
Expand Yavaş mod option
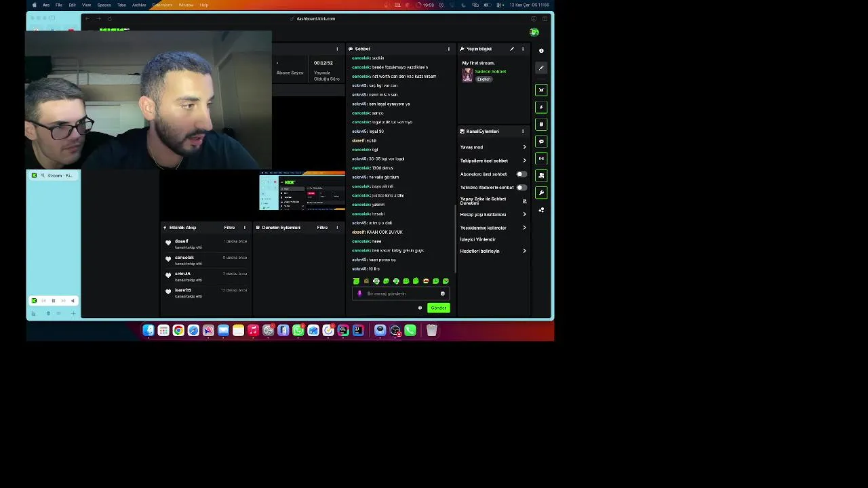click(492, 147)
